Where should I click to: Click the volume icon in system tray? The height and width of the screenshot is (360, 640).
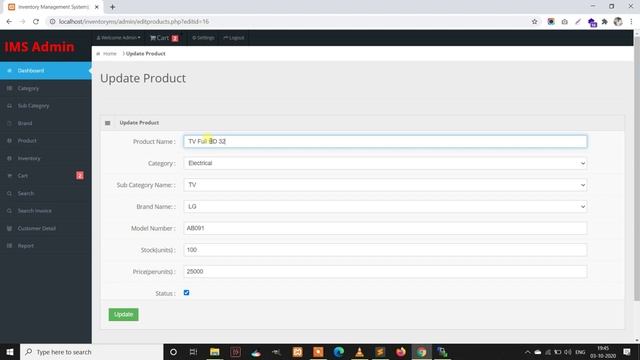click(568, 352)
